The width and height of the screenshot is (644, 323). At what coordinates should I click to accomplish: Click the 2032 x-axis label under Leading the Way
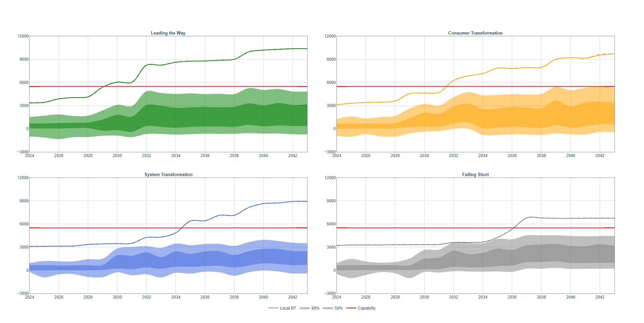(x=146, y=156)
